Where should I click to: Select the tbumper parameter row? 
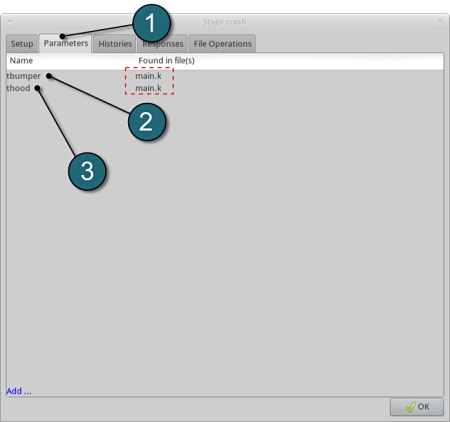pyautogui.click(x=225, y=76)
